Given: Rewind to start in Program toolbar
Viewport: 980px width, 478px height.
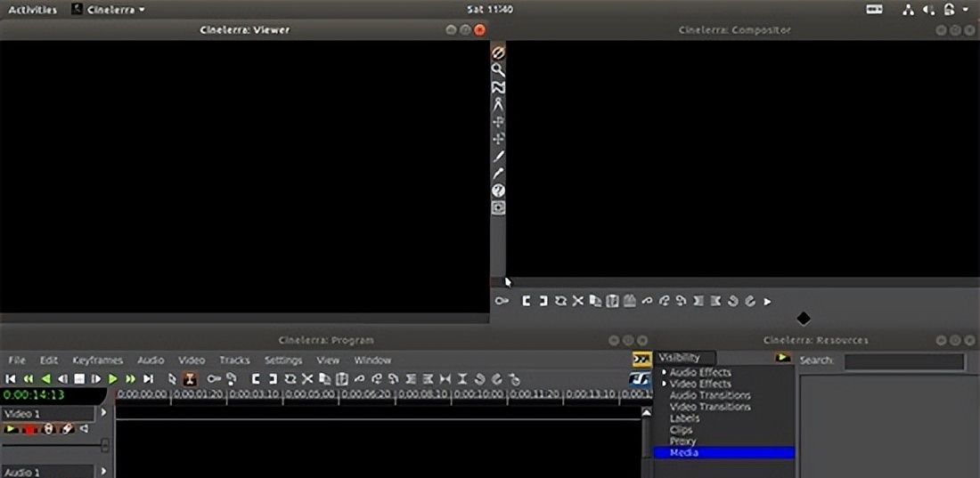Looking at the screenshot, I should [x=11, y=378].
